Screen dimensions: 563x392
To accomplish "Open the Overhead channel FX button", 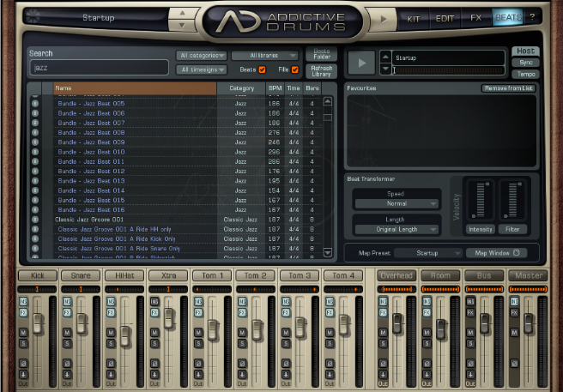I will click(383, 312).
